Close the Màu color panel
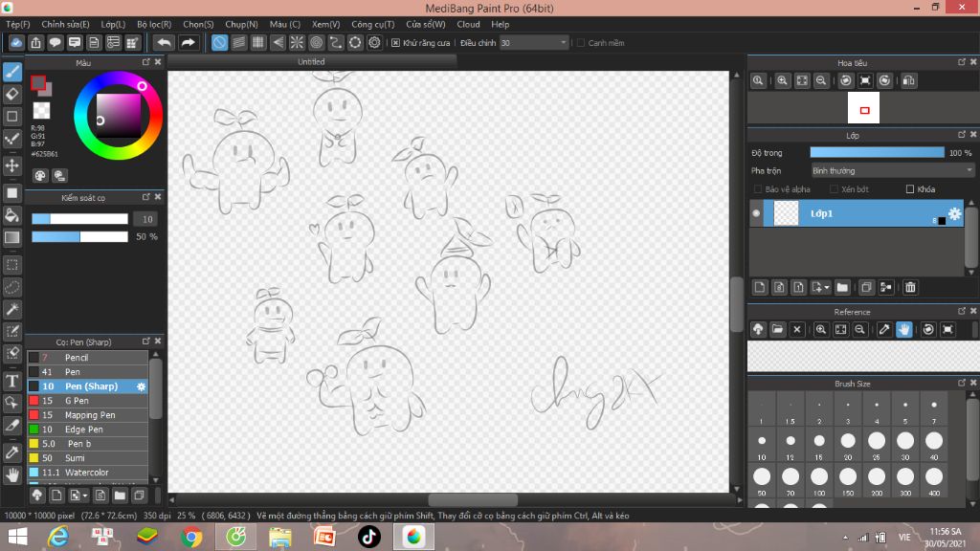980x551 pixels. (158, 62)
